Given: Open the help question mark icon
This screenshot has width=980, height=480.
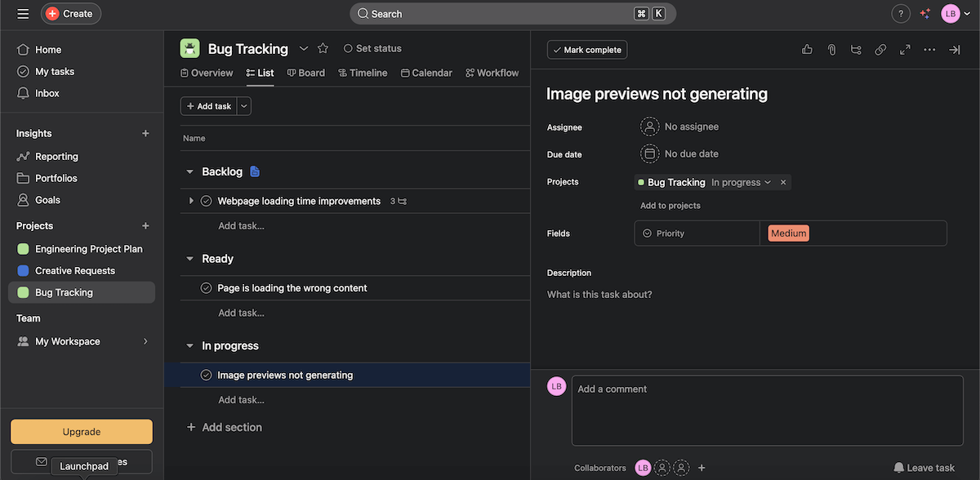Looking at the screenshot, I should tap(900, 14).
